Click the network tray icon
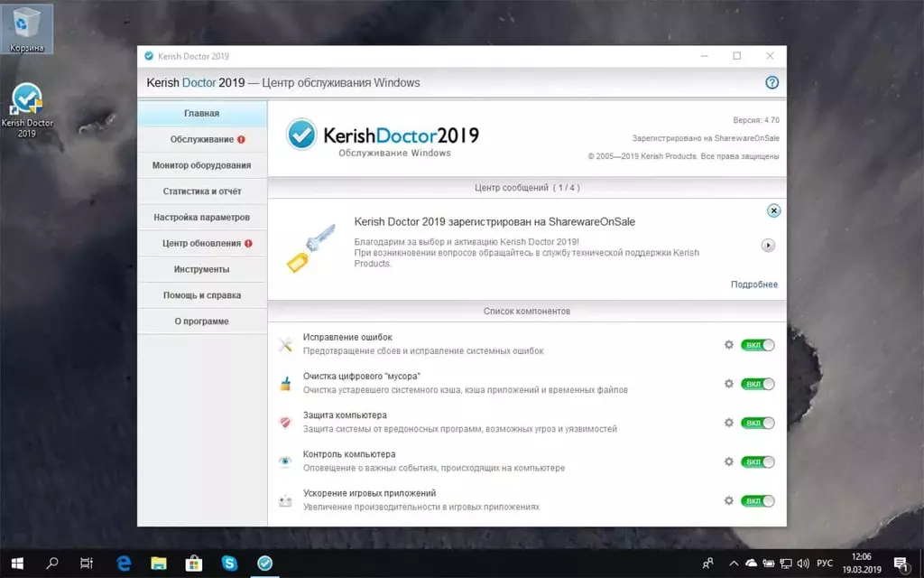The image size is (924, 578). tap(786, 564)
